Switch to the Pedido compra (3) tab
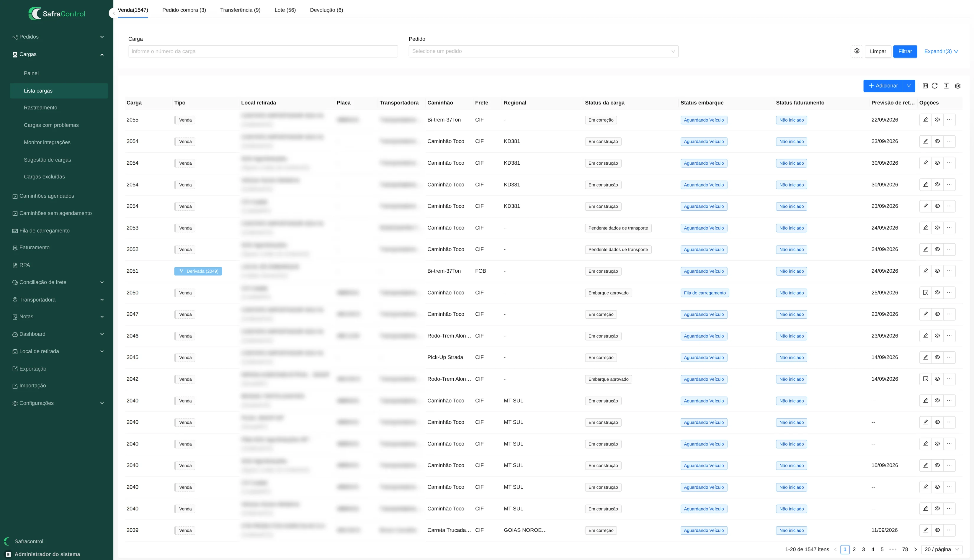 pyautogui.click(x=184, y=10)
